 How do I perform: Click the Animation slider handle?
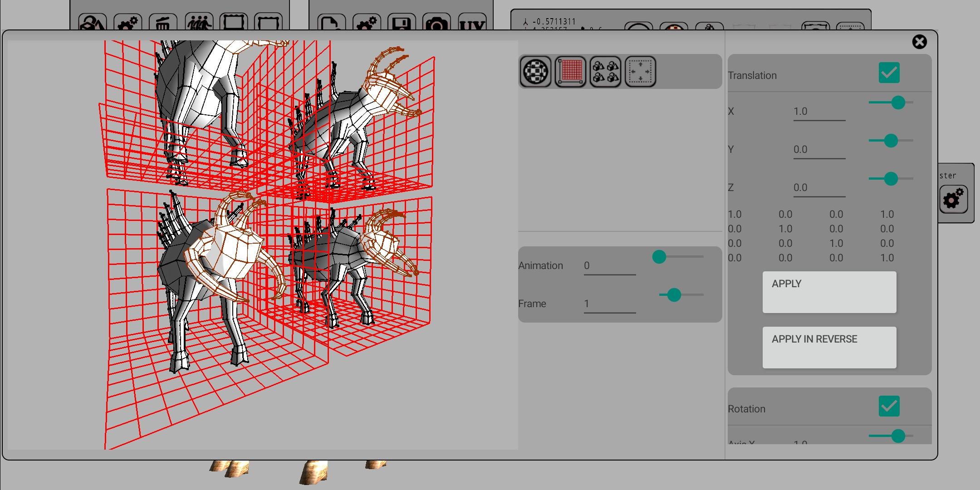tap(659, 257)
